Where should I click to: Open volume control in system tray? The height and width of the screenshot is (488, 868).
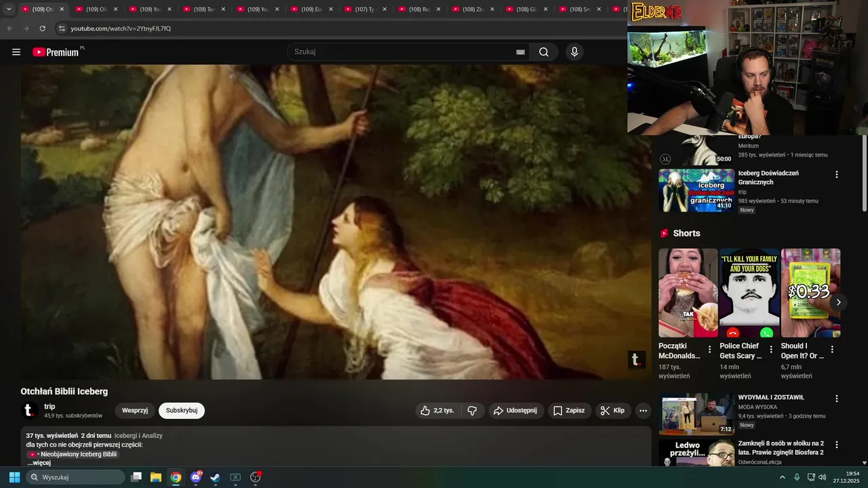click(x=822, y=477)
